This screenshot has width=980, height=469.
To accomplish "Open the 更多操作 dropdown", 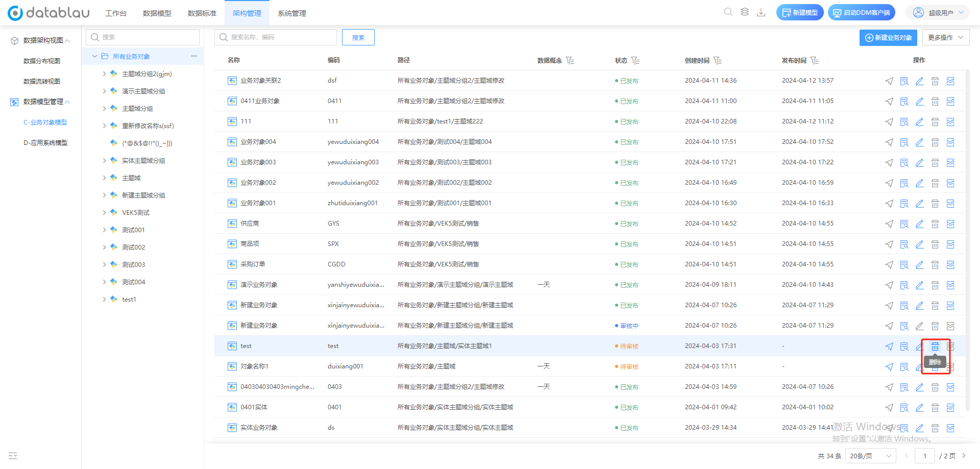I will (x=946, y=38).
